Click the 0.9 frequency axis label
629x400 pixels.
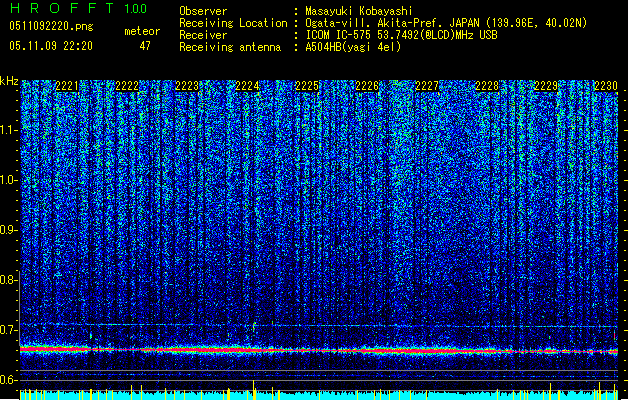click(9, 230)
